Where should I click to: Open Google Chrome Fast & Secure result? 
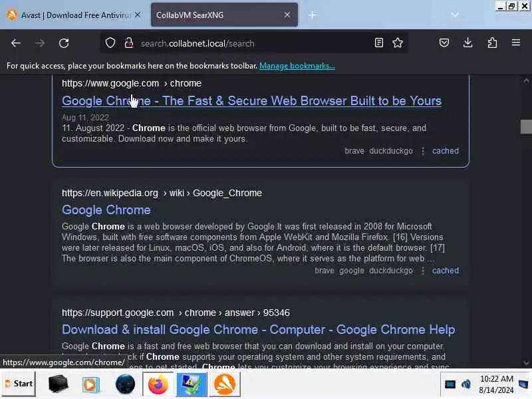point(251,101)
